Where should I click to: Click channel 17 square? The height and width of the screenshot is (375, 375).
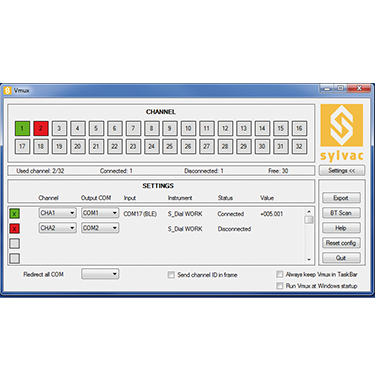pyautogui.click(x=22, y=146)
